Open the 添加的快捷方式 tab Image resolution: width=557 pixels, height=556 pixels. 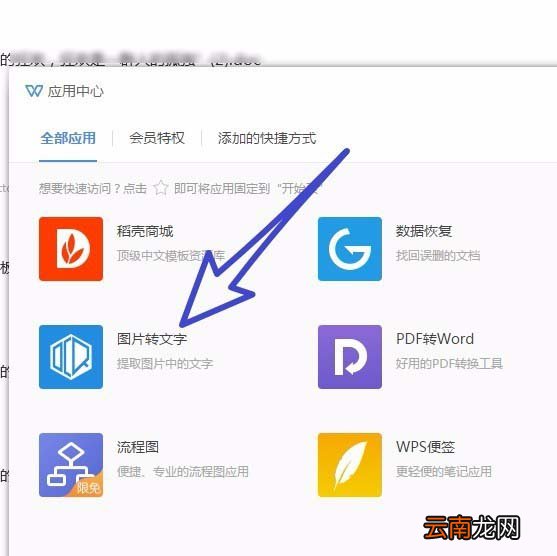click(x=267, y=138)
